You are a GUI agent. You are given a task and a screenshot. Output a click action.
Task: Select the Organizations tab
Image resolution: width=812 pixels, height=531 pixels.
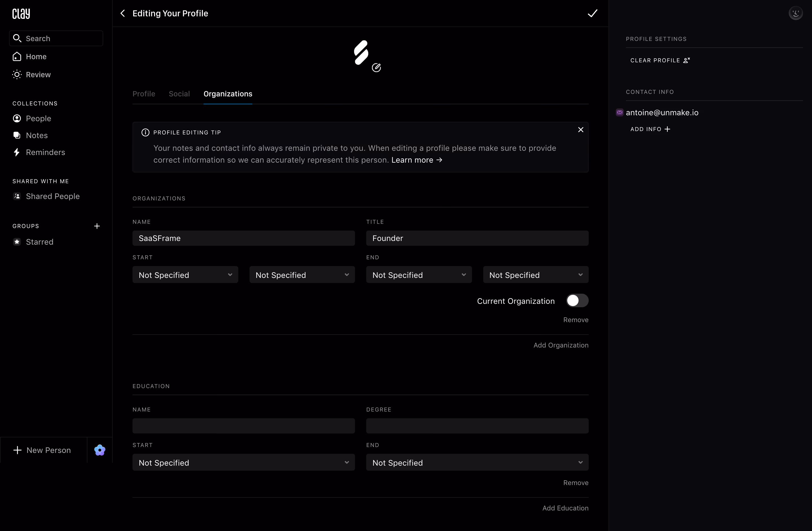(228, 94)
